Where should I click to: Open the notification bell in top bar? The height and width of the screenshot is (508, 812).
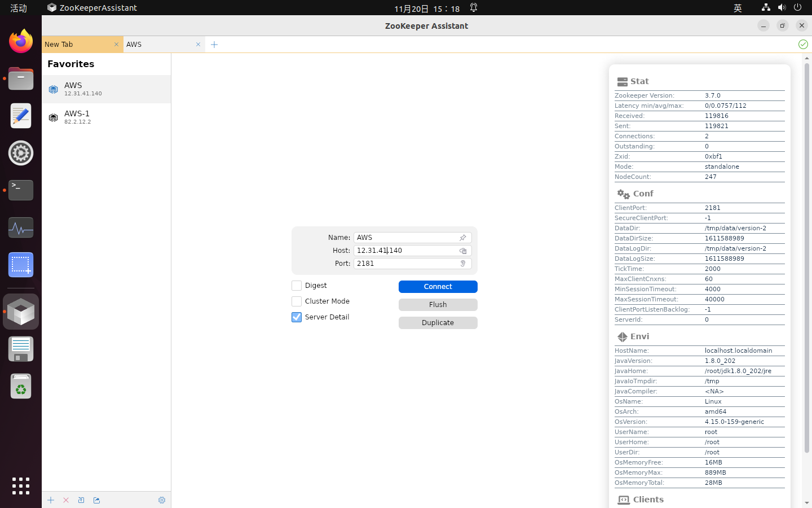point(474,7)
